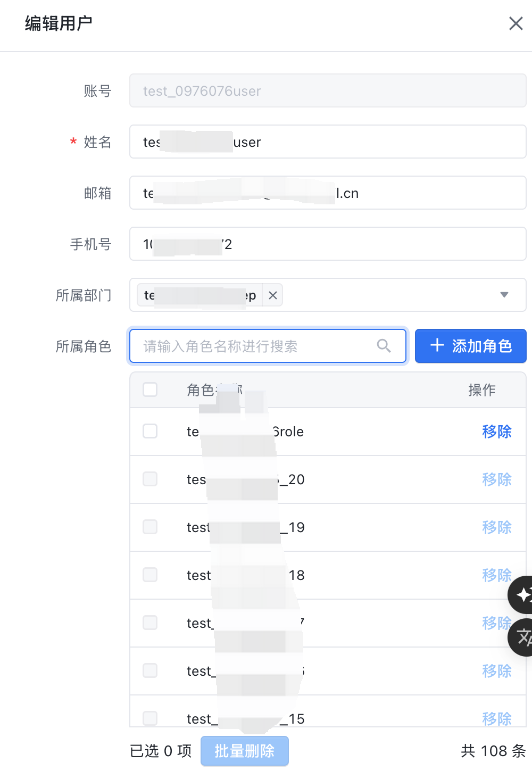
Task: Focus the role name search field
Action: (x=255, y=346)
